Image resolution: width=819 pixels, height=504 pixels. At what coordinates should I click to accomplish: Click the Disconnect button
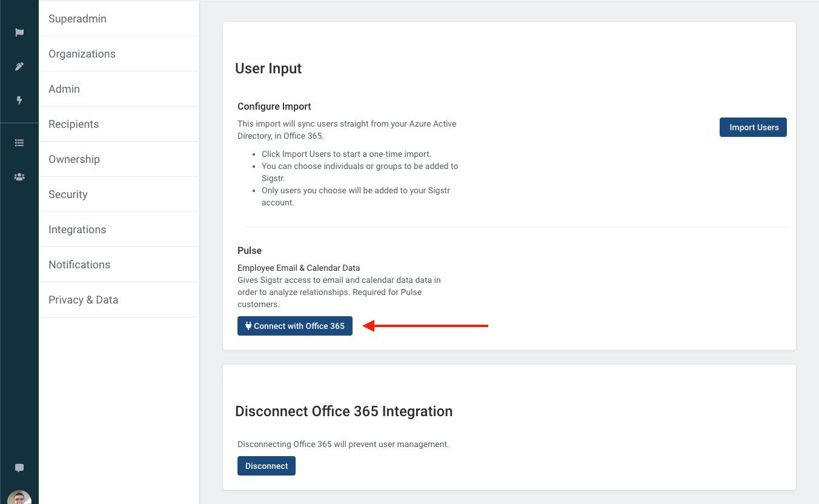click(267, 466)
